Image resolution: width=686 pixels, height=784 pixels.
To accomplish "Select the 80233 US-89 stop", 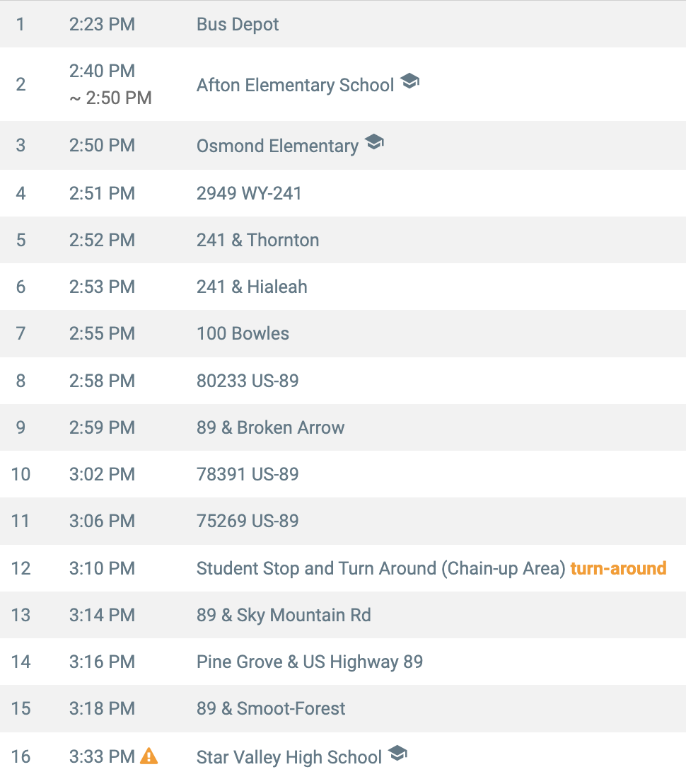I will pos(343,381).
